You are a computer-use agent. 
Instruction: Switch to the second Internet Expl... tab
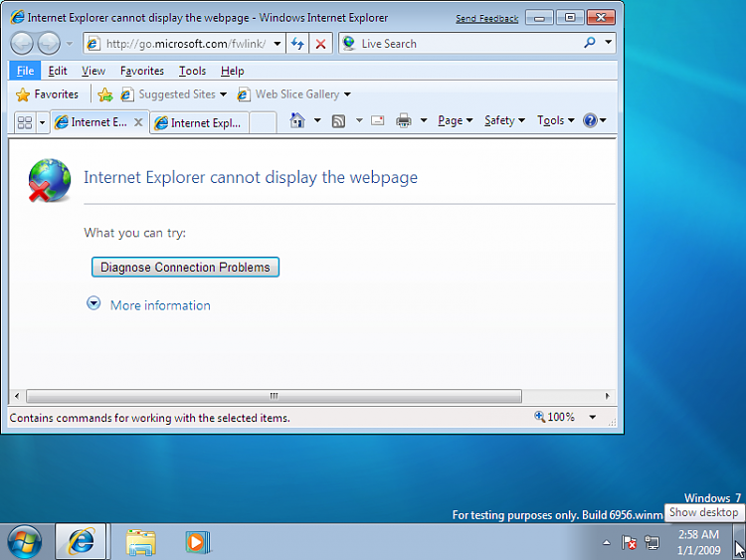[199, 123]
